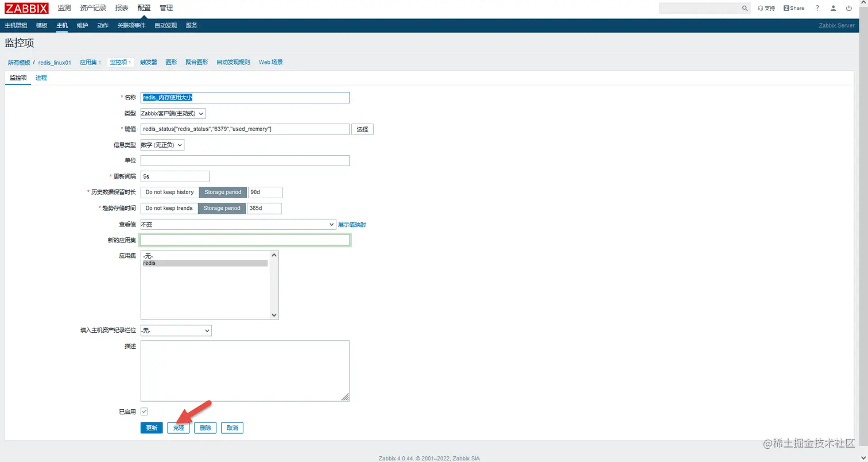Go to 主机群组 submenu
The width and height of the screenshot is (868, 462).
coord(15,25)
